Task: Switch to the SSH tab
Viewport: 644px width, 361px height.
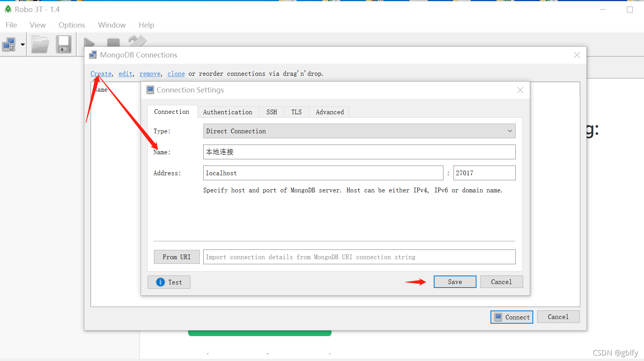Action: (272, 112)
